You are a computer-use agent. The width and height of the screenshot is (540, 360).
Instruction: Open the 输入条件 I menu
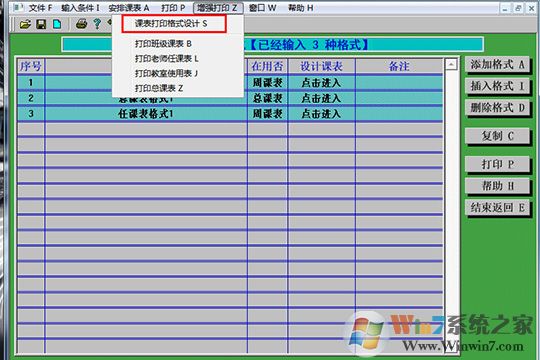click(80, 8)
